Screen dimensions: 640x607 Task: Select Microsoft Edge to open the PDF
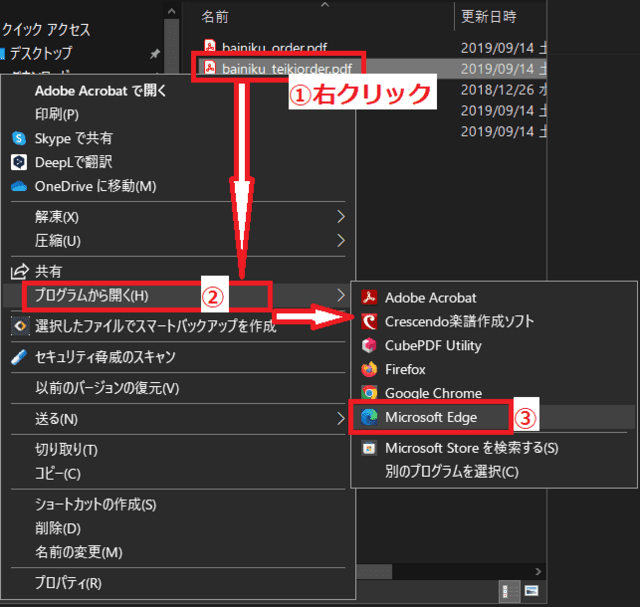pos(430,417)
